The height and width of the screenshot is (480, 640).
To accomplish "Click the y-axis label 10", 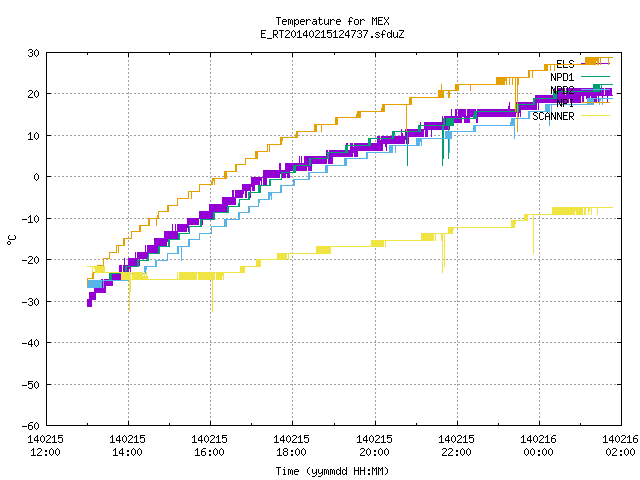I will pyautogui.click(x=33, y=136).
